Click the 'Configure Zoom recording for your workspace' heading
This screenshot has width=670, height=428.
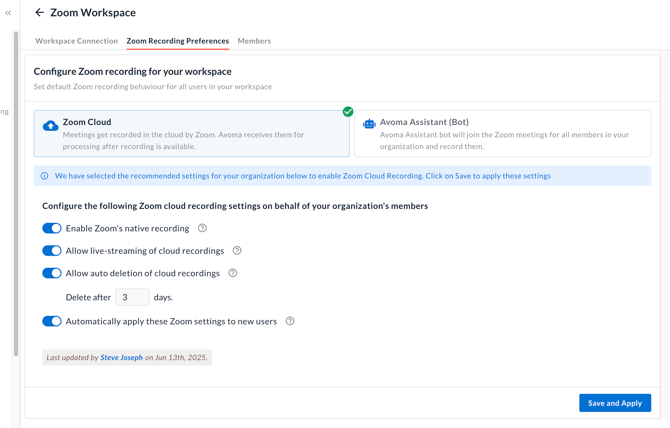pyautogui.click(x=132, y=71)
